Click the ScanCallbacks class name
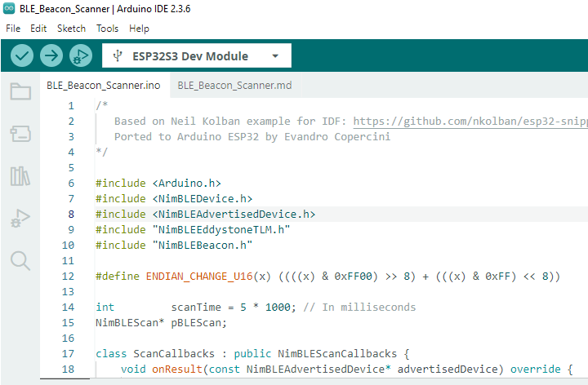The width and height of the screenshot is (588, 385). 174,354
